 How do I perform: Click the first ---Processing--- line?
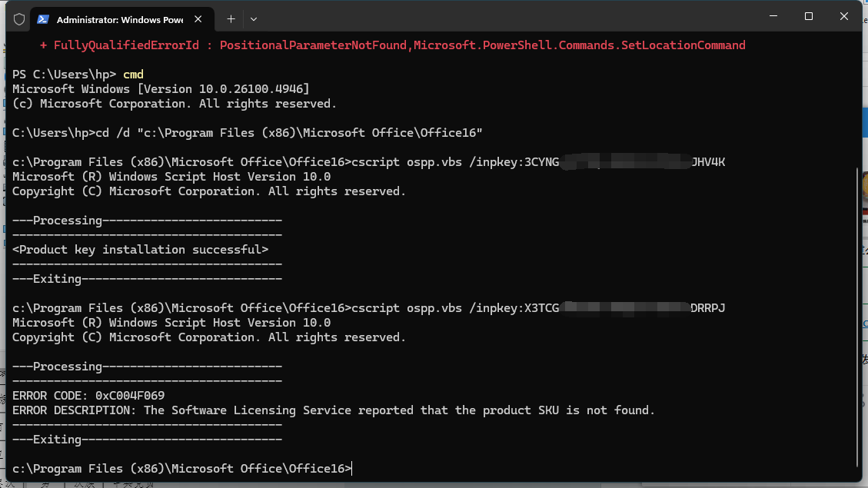[147, 220]
